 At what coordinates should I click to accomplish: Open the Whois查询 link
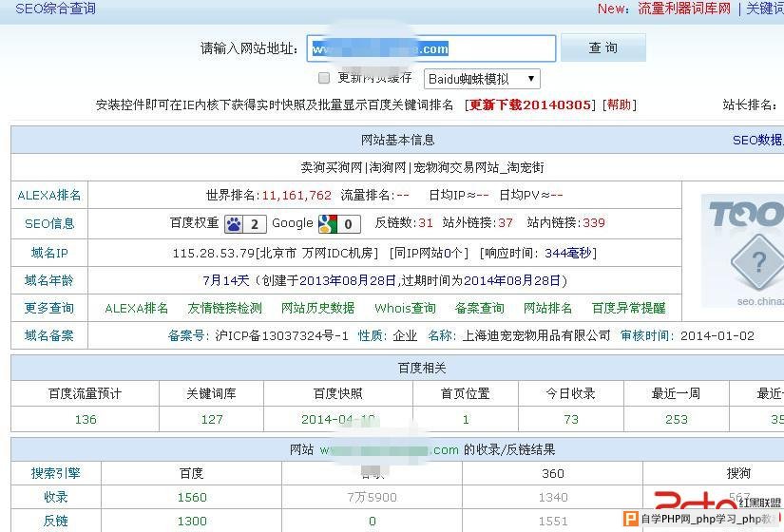405,308
